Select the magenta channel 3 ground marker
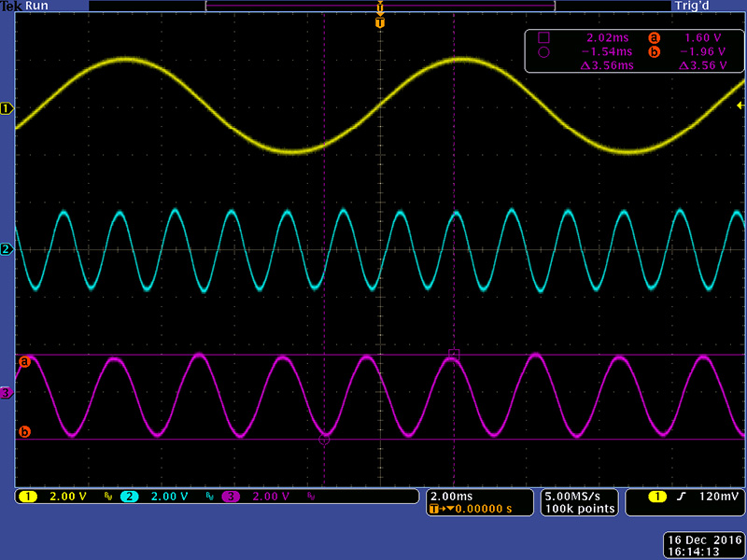Screen dimensions: 747x560 coord(7,394)
